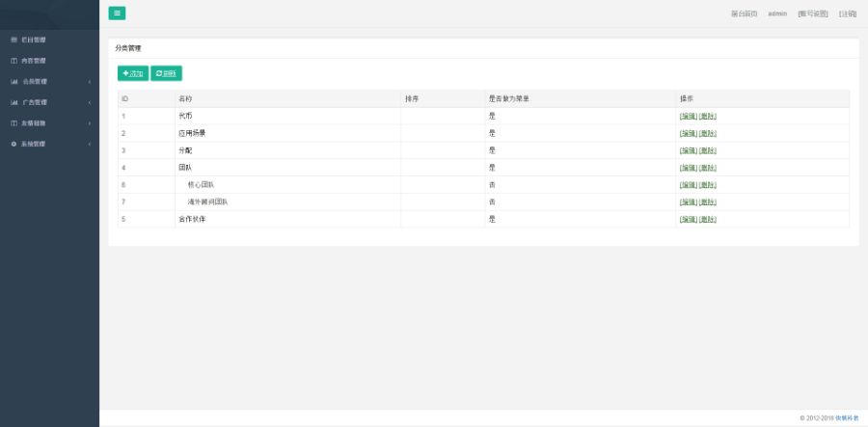Expand the 广告管理 submenu arrow

tap(90, 102)
